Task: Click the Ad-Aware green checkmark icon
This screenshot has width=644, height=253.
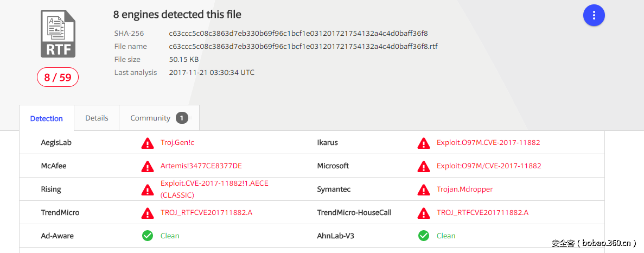Action: pos(148,236)
